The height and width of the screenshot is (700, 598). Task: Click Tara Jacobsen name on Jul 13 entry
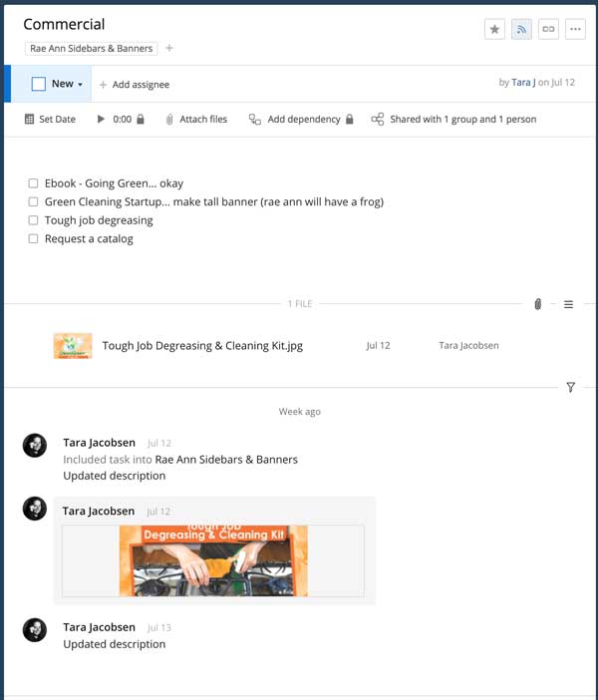[99, 627]
